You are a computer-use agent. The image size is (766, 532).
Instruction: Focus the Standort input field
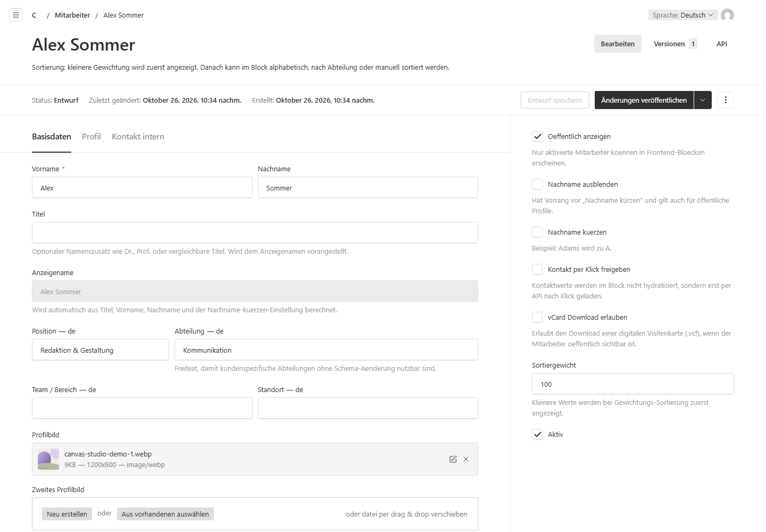[x=368, y=408]
